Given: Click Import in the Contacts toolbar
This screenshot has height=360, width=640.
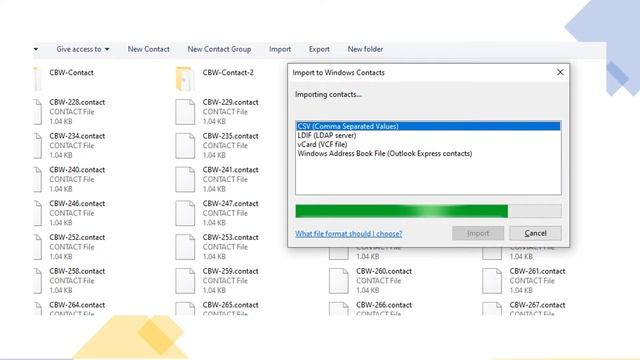Looking at the screenshot, I should point(280,49).
